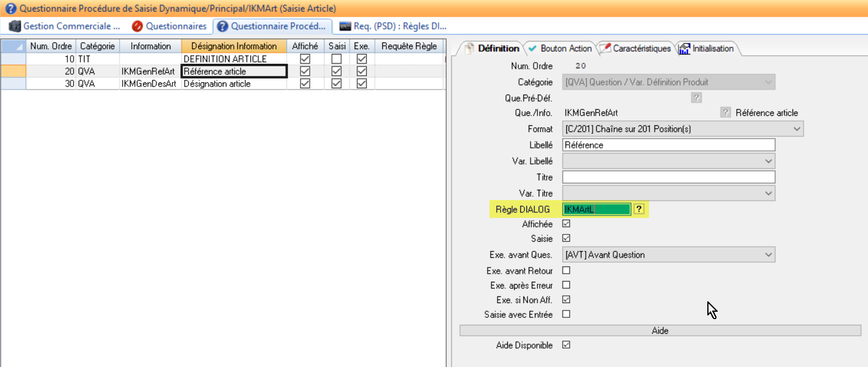868x367 pixels.
Task: Click the Req. (PSD) tab icon
Action: click(x=345, y=26)
